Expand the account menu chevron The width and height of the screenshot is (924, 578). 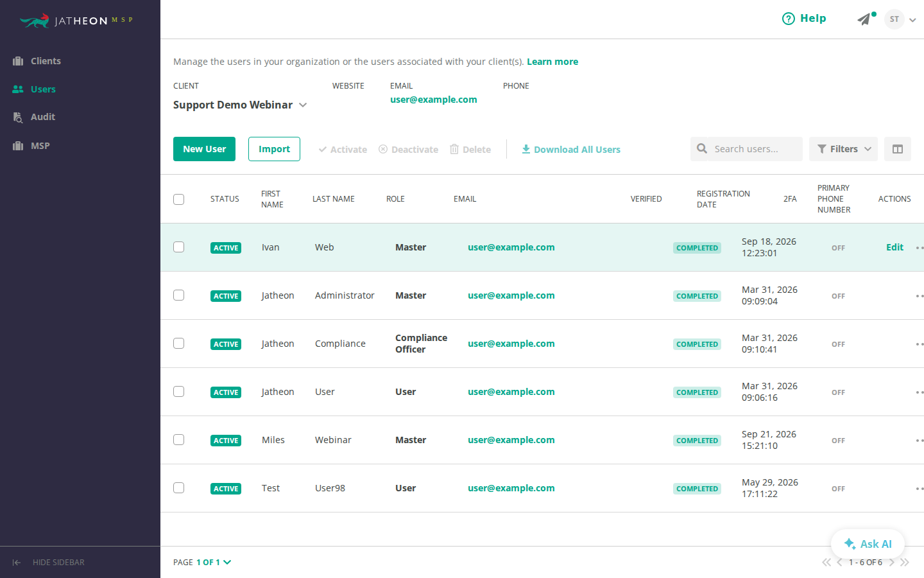pos(912,20)
